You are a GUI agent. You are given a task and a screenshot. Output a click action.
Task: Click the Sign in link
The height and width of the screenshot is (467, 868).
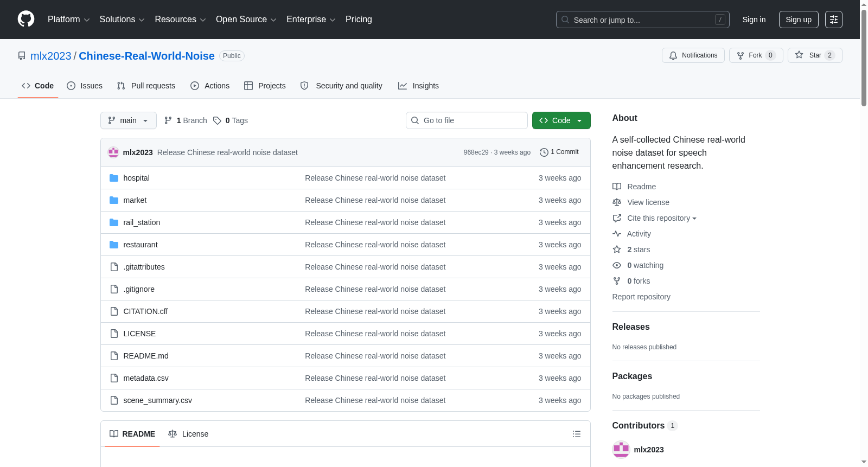point(754,20)
